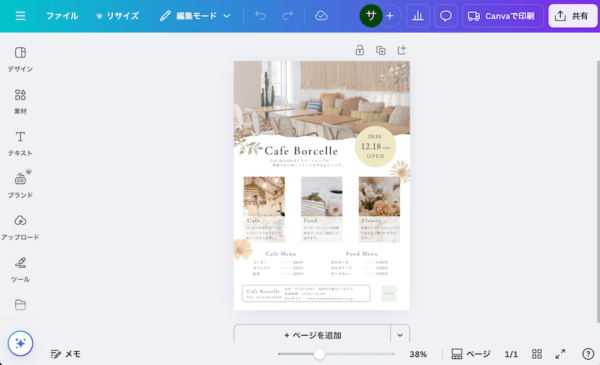The height and width of the screenshot is (365, 600).
Task: Click the 1/1 page indicator
Action: pyautogui.click(x=511, y=354)
